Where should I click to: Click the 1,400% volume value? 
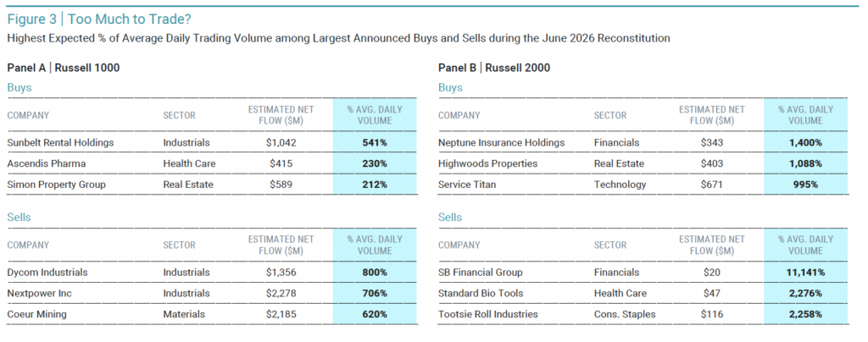pyautogui.click(x=805, y=142)
